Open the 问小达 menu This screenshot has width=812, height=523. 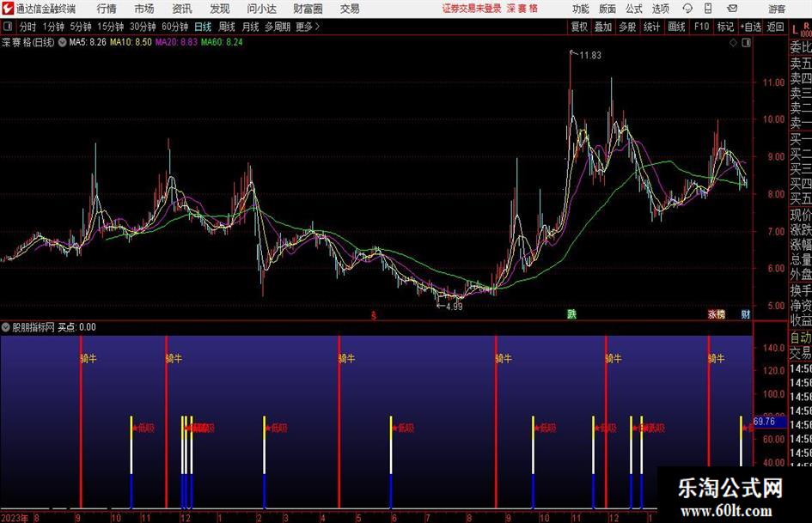261,9
